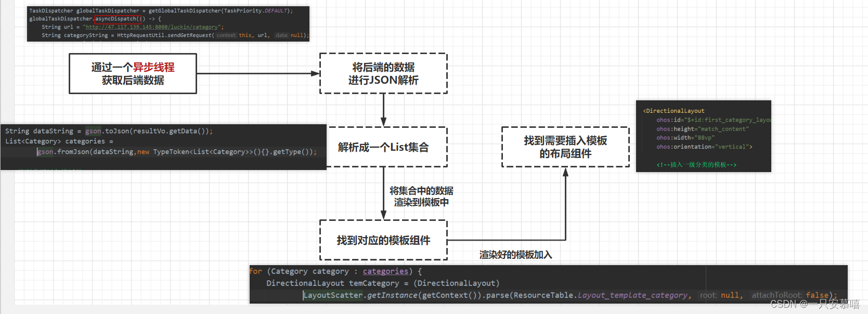
Task: Click 'ohos:width="88vp"' in the XML snippet
Action: point(685,138)
